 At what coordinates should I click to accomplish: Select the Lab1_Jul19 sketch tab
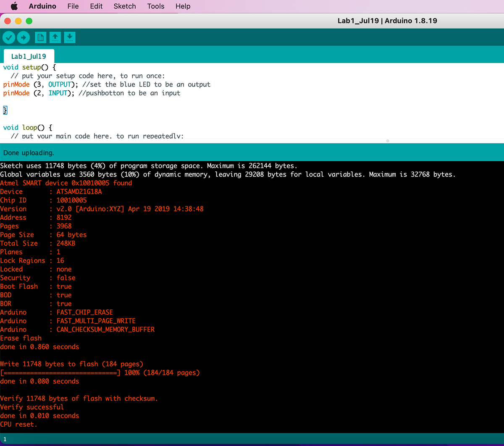pos(29,56)
